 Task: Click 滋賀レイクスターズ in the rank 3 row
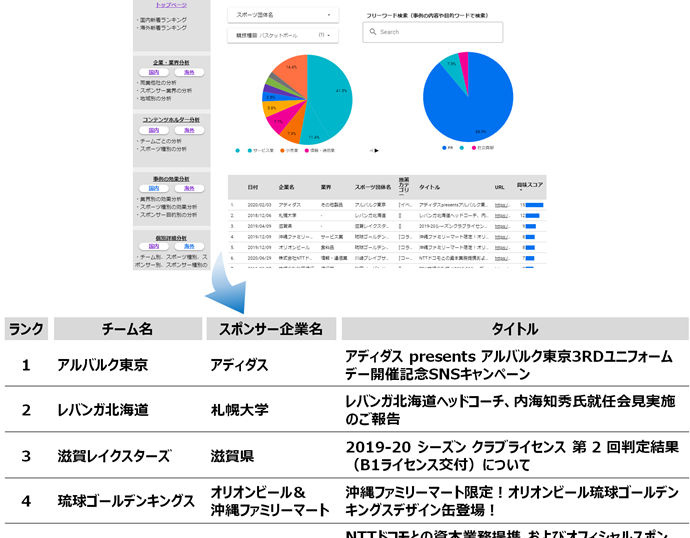[114, 456]
